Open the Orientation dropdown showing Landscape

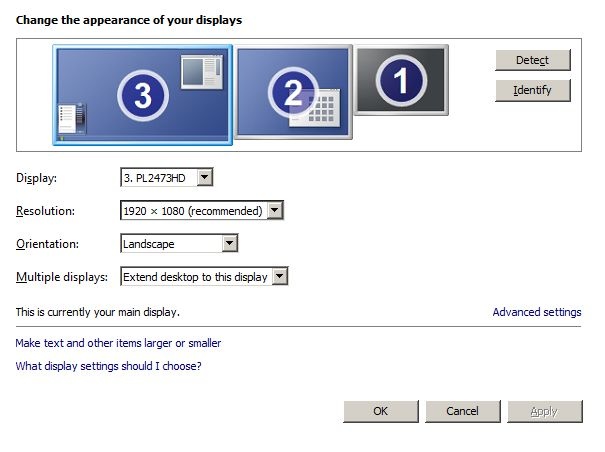(179, 244)
